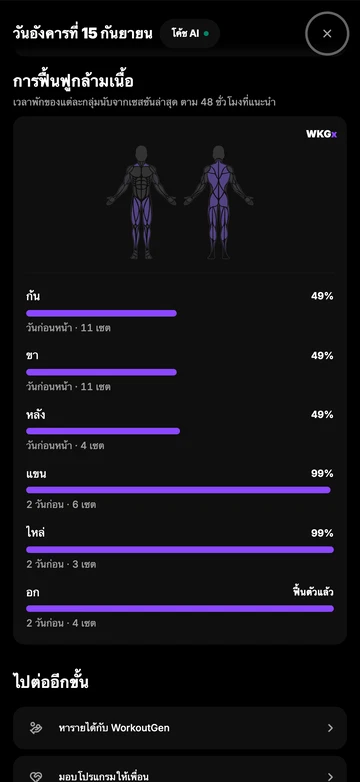The width and height of the screenshot is (360, 782).
Task: Select the front body muscle figure
Action: (141, 202)
